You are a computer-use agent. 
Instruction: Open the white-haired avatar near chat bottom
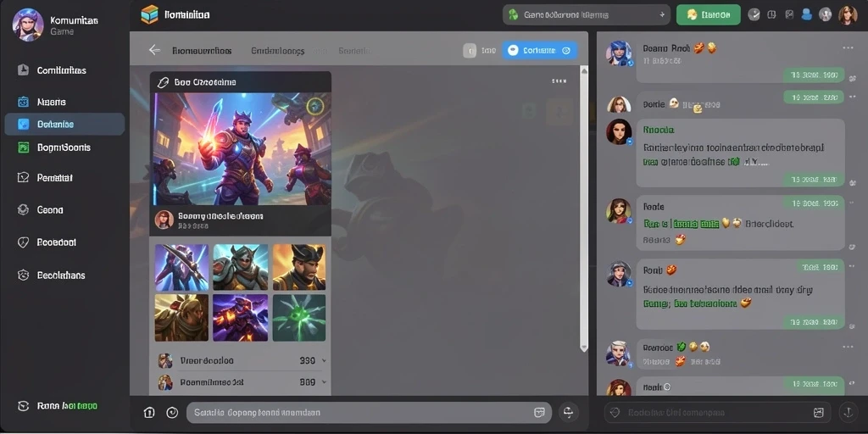pyautogui.click(x=619, y=353)
